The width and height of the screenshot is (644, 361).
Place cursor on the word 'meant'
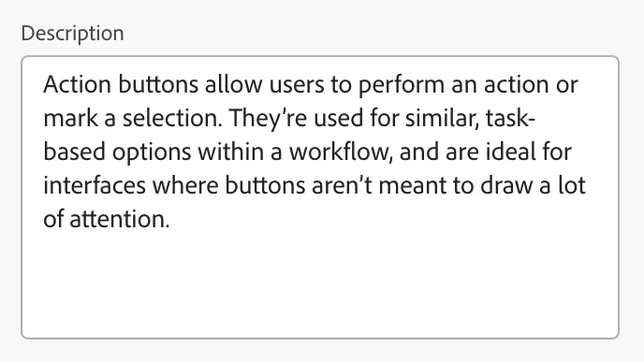pos(413,185)
